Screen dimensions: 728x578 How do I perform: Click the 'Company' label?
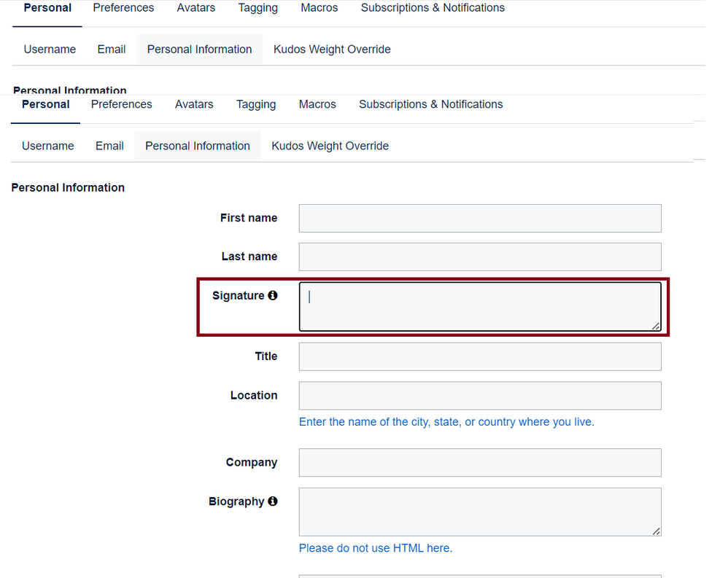pos(251,462)
